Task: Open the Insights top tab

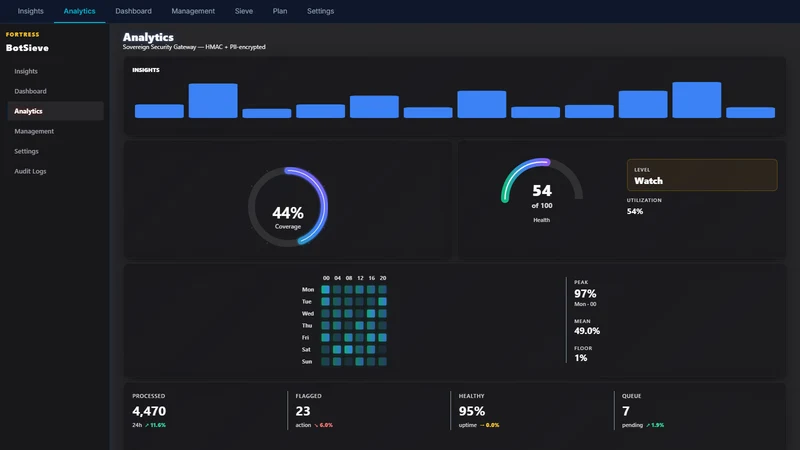Action: coord(31,11)
